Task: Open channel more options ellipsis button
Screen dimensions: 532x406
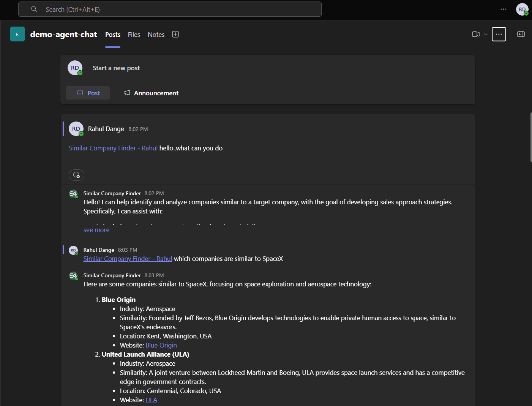Action: pos(499,34)
